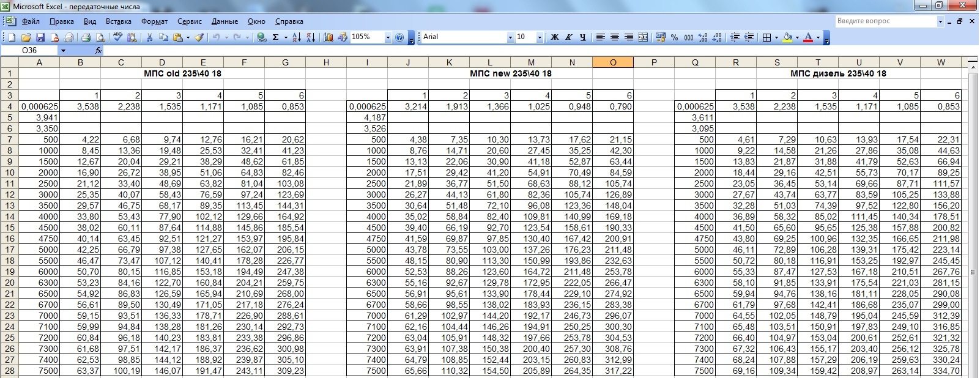The image size is (980, 378).
Task: Open a file with the folder icon
Action: 26,37
